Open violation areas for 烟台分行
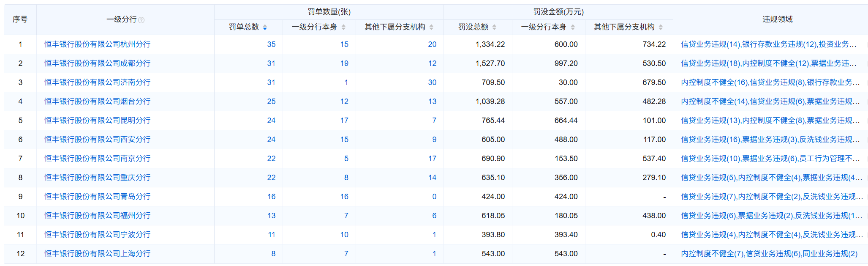 pos(770,101)
